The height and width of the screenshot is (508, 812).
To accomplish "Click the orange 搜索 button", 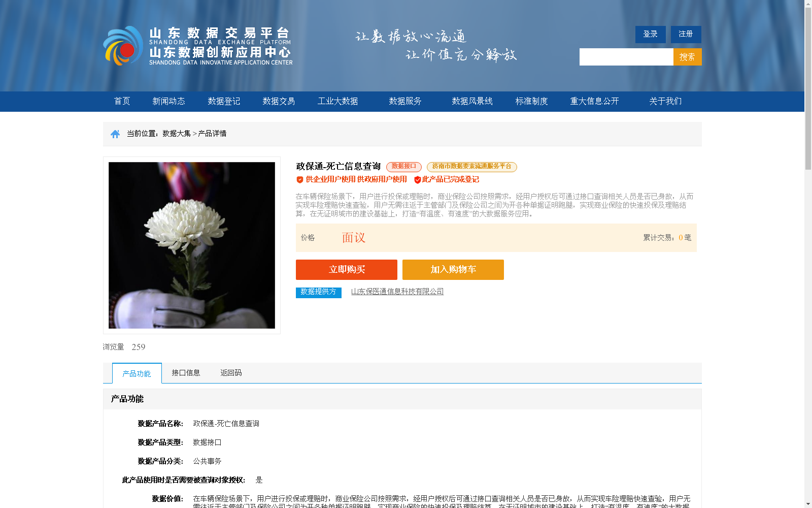I will point(688,57).
